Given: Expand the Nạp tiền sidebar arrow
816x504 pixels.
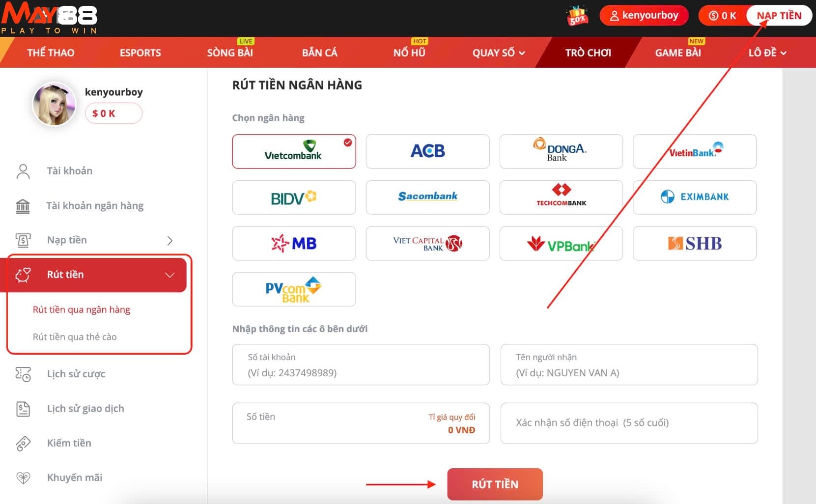Looking at the screenshot, I should pos(170,240).
